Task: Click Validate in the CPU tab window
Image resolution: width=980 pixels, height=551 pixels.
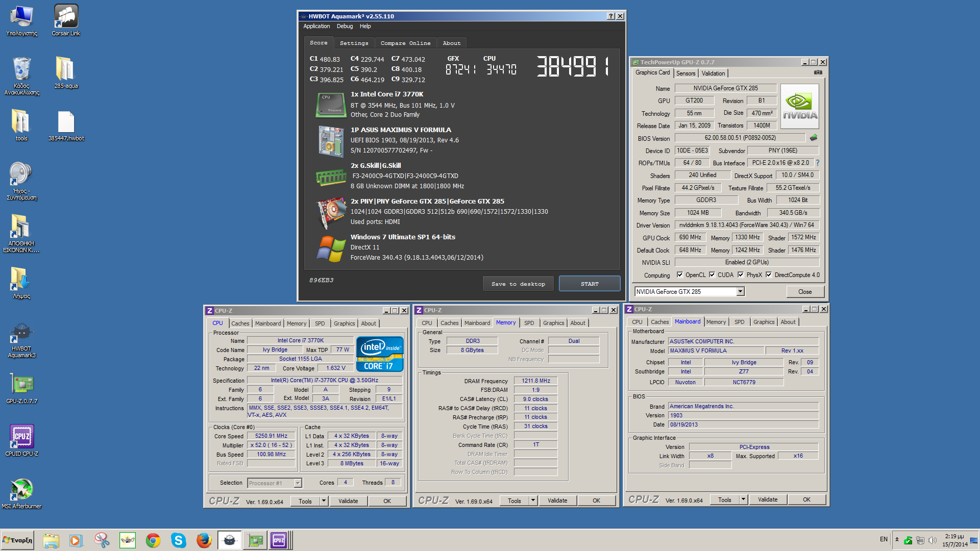Action: point(348,501)
